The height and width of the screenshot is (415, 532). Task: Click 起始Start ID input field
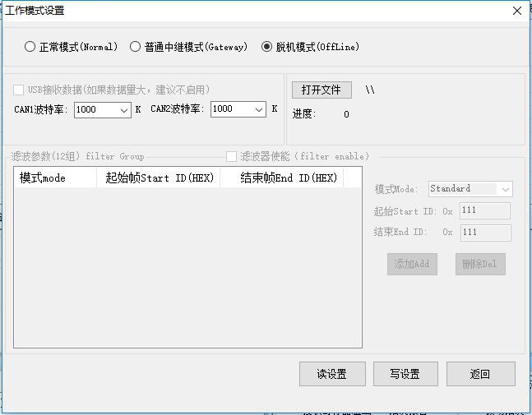pyautogui.click(x=485, y=211)
